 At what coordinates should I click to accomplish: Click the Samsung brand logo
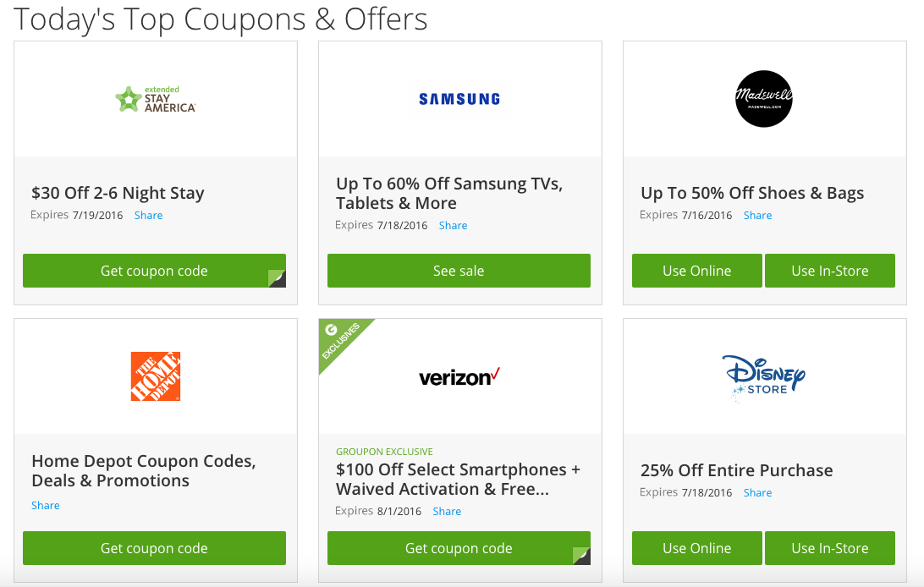coord(459,99)
